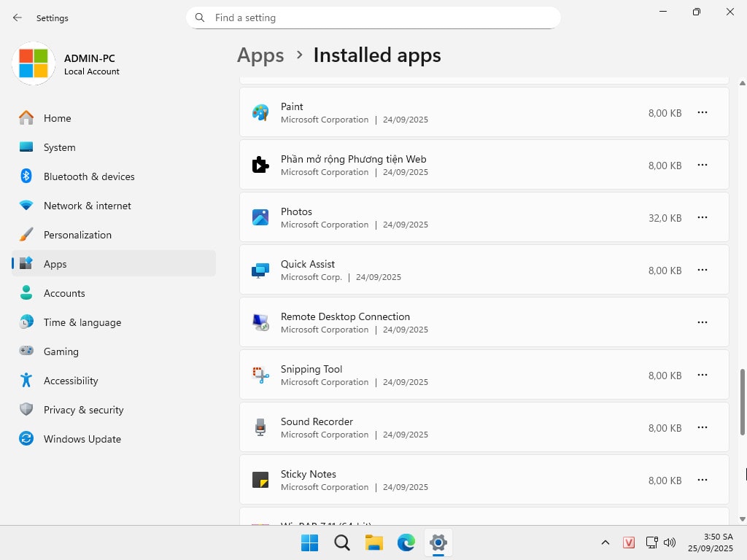
Task: Click the Remote Desktop Connection icon
Action: pos(260,322)
